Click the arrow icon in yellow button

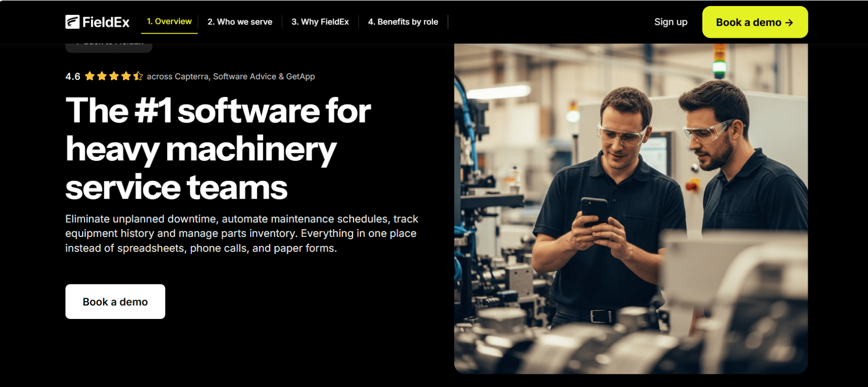789,22
